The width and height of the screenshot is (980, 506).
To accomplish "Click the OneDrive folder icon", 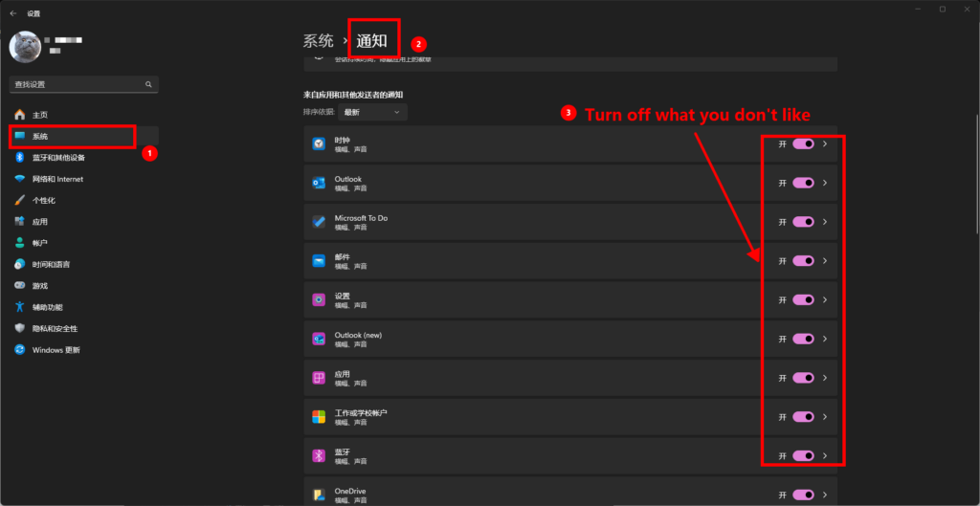I will pos(319,495).
